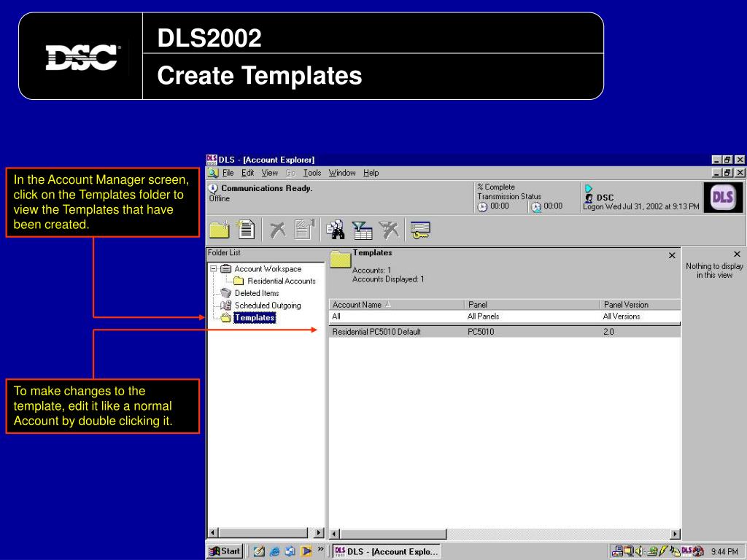Click the DLS Account Explorer taskbar button
Image resolution: width=747 pixels, height=560 pixels.
tap(387, 551)
